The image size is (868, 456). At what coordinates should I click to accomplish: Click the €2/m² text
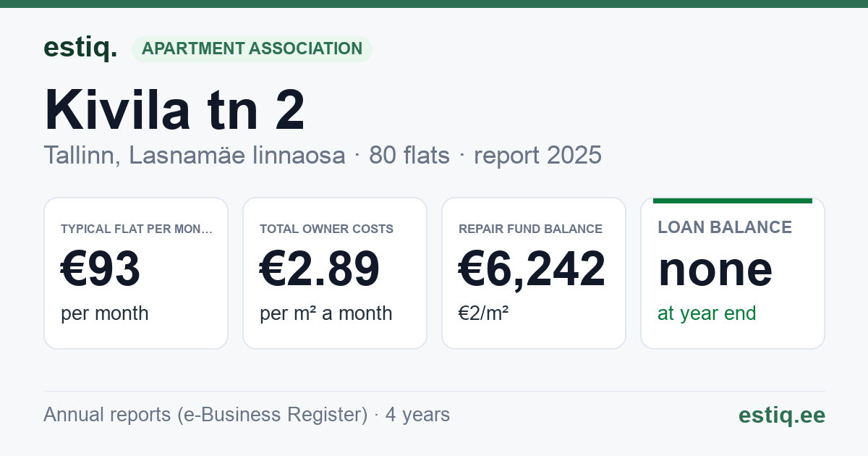pyautogui.click(x=484, y=313)
